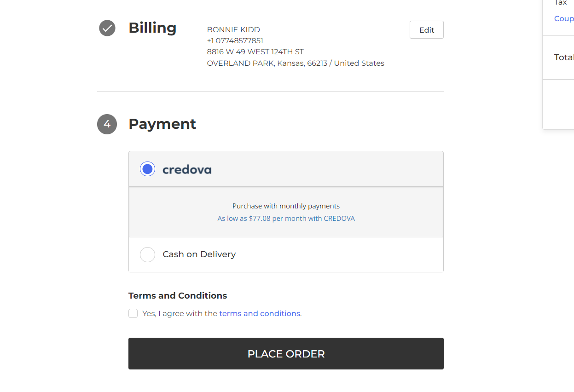Viewport: 574px width, 392px height.
Task: Click the Payment step number 4 icon
Action: click(x=107, y=124)
